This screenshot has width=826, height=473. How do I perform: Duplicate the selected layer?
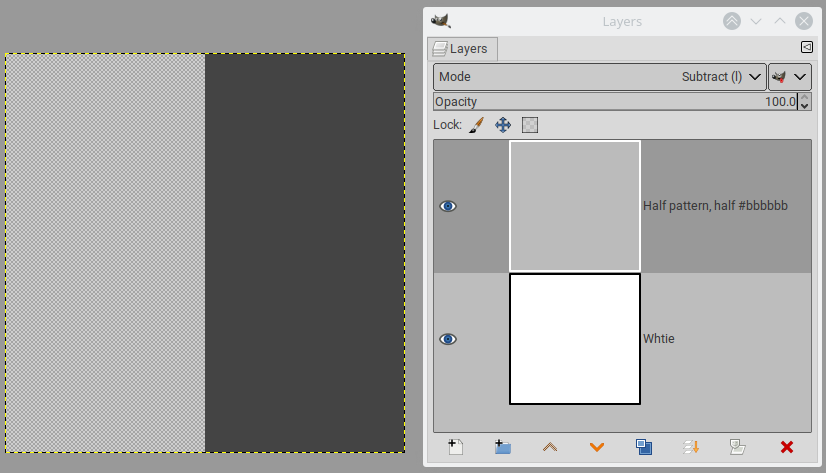pyautogui.click(x=644, y=447)
